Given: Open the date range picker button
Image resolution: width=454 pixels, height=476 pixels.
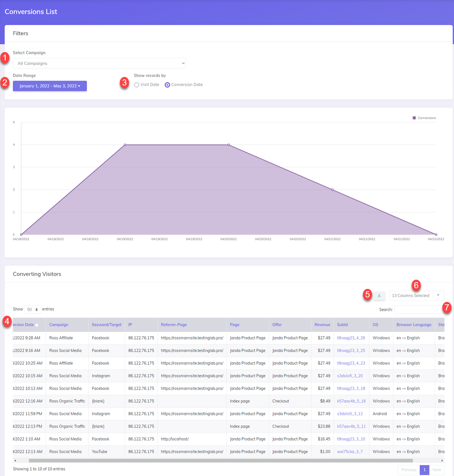Looking at the screenshot, I should [x=50, y=86].
